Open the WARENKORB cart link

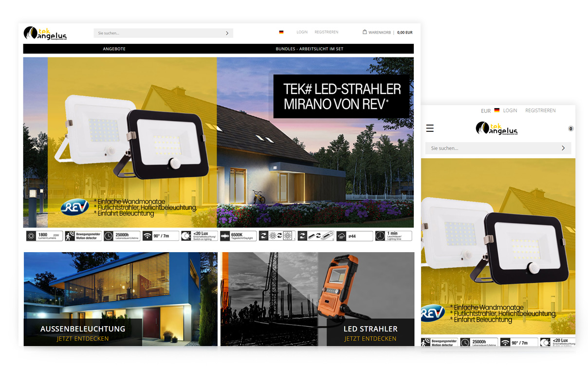[379, 33]
